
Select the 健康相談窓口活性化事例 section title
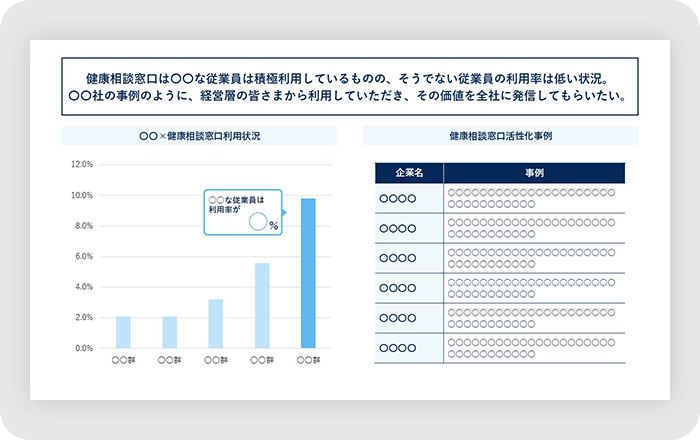(500, 135)
